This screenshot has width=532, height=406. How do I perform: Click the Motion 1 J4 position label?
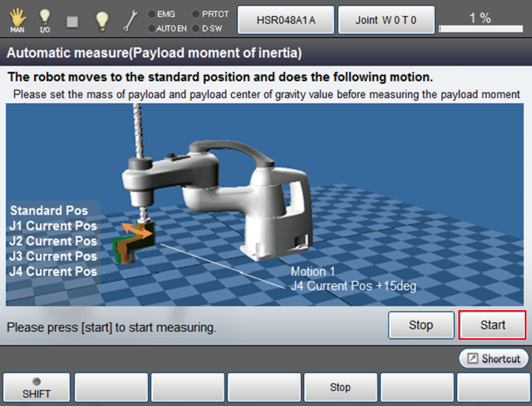pos(353,279)
